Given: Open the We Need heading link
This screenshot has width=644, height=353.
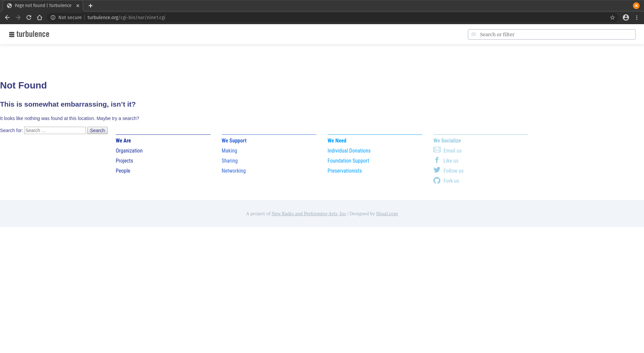Looking at the screenshot, I should 337,141.
